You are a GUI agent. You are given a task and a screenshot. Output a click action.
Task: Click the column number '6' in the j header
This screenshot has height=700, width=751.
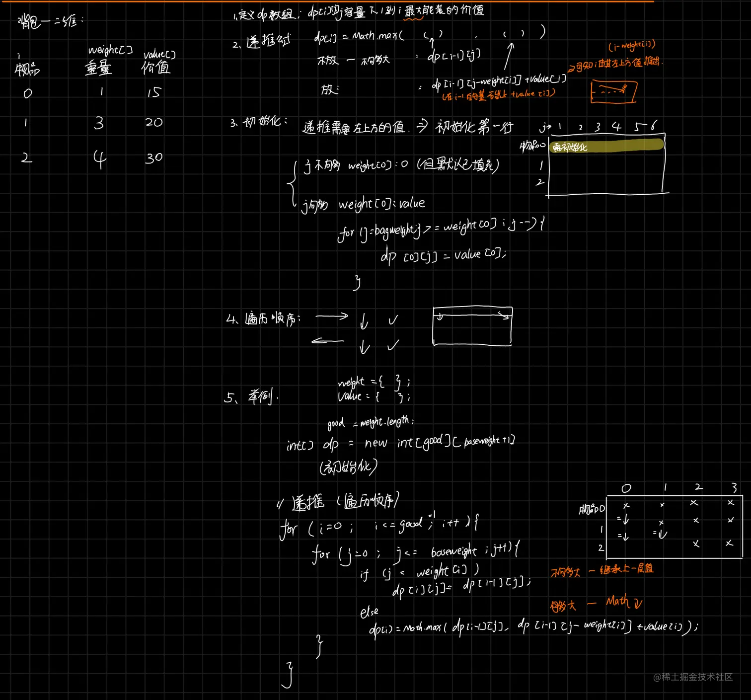(654, 126)
